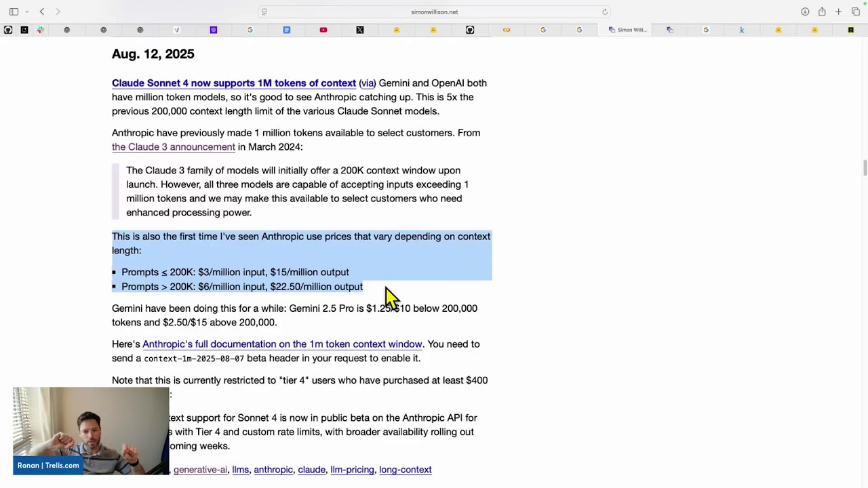Screen dimensions: 868x488
Task: Click the anthropic tag link
Action: tap(273, 470)
